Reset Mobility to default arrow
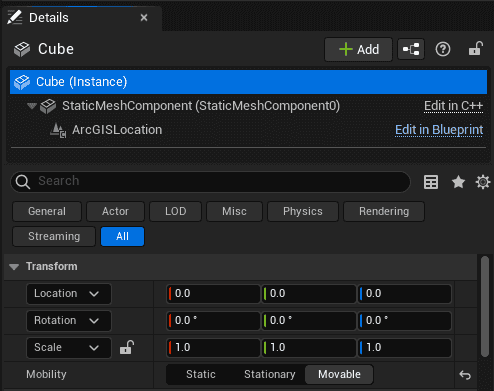The width and height of the screenshot is (494, 391). 465,375
